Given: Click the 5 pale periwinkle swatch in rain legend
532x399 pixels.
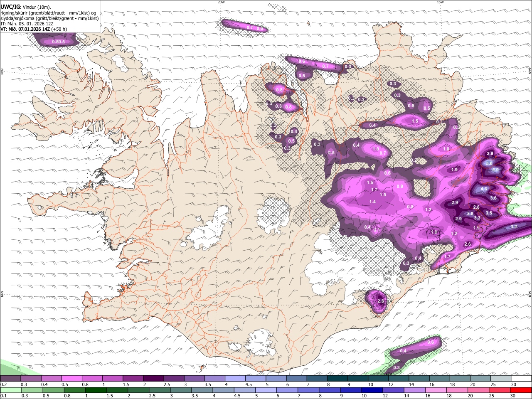Looking at the screenshot, I should [266, 390].
